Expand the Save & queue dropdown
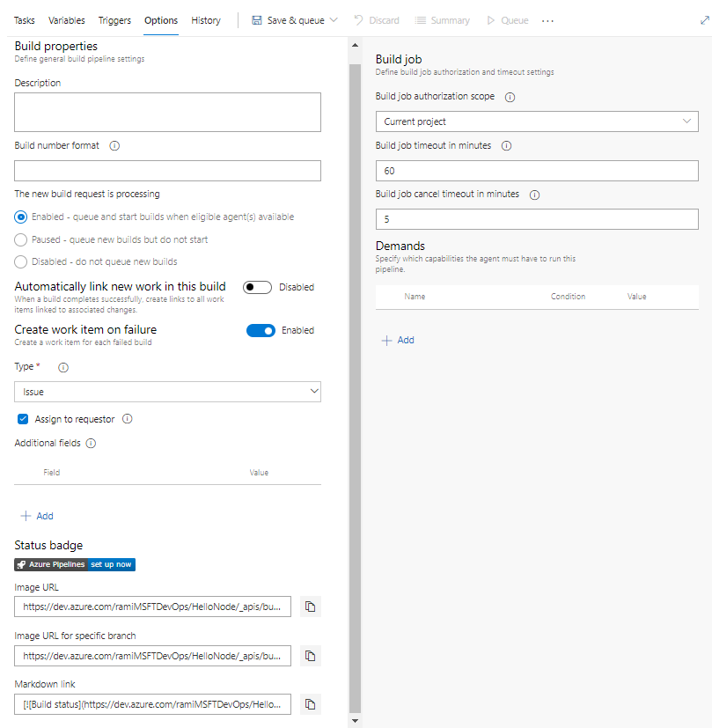The height and width of the screenshot is (728, 712). click(334, 20)
